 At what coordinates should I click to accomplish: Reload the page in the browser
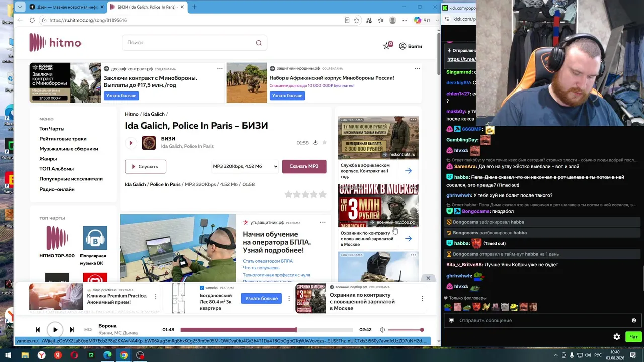coord(32,20)
